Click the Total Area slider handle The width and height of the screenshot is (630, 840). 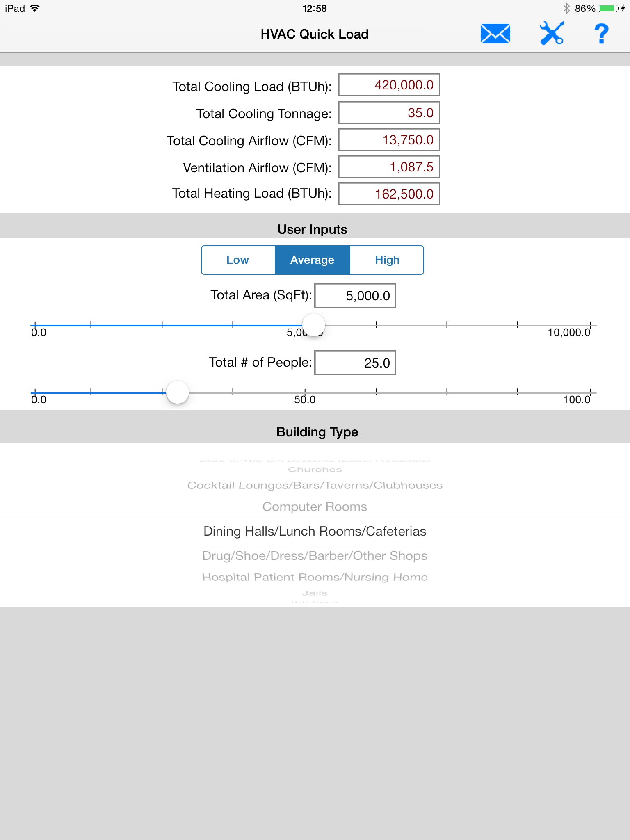point(313,324)
